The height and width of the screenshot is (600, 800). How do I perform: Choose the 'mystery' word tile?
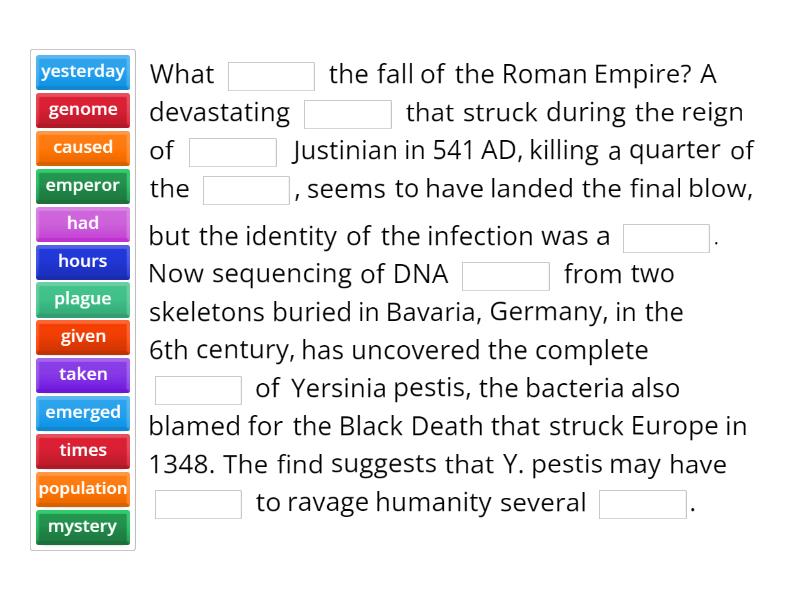(82, 526)
